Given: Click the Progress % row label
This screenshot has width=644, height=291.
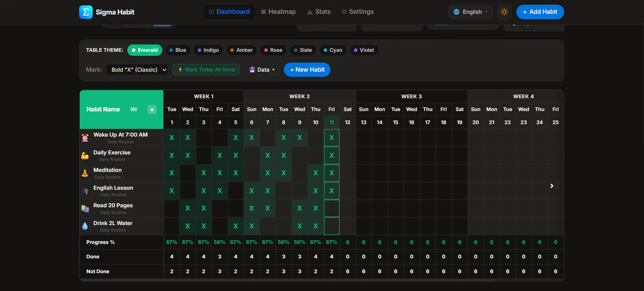Looking at the screenshot, I should click(100, 242).
